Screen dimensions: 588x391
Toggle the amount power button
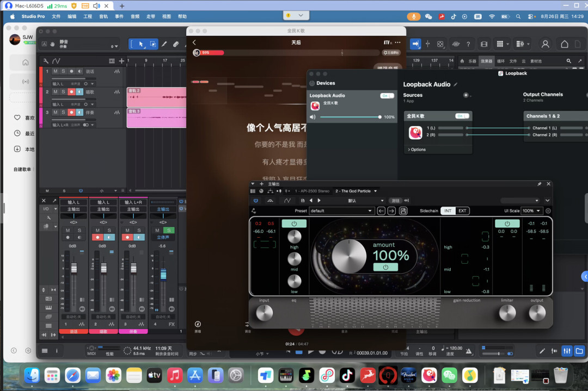(385, 267)
